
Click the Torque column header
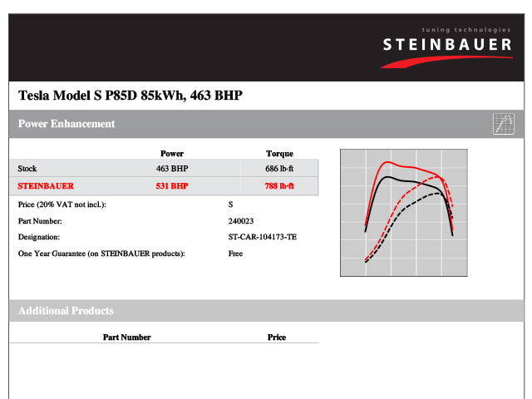pyautogui.click(x=279, y=154)
